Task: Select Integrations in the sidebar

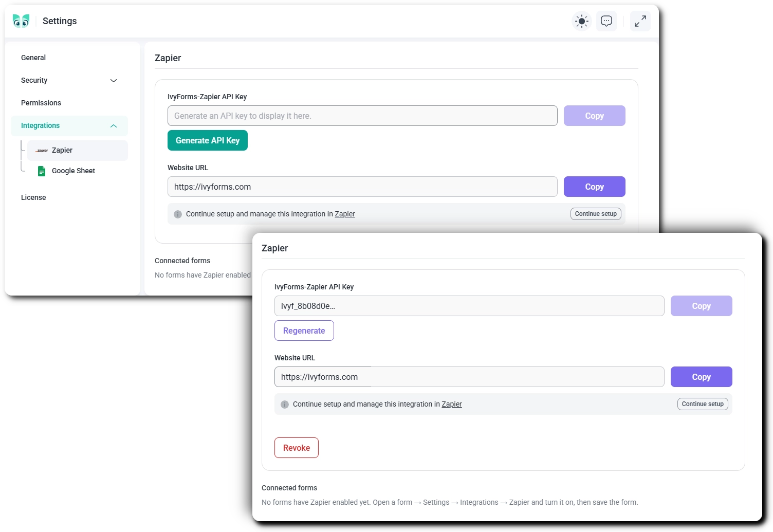Action: pos(69,126)
